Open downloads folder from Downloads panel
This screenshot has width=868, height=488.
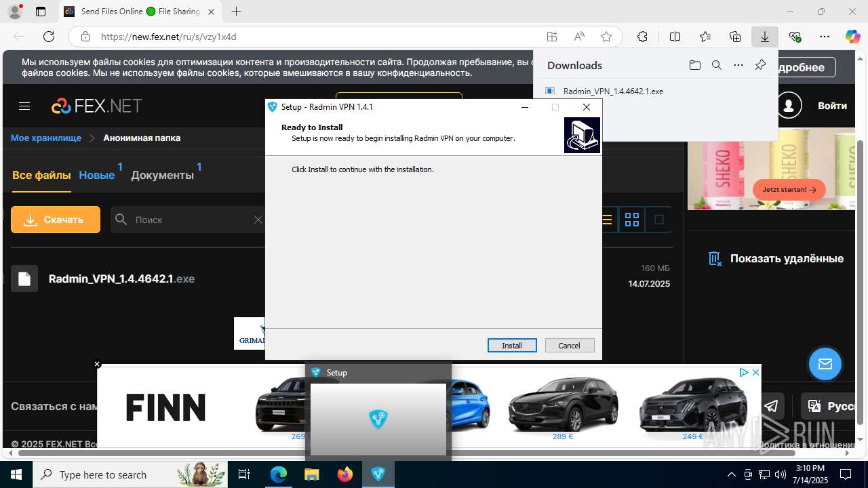coord(694,65)
